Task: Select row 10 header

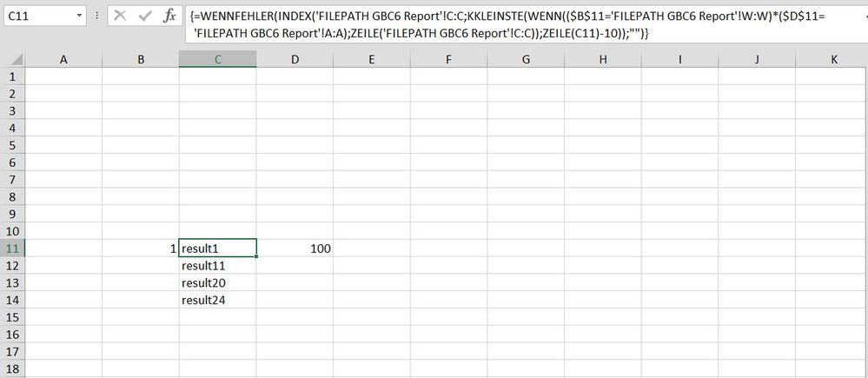Action: coord(12,231)
